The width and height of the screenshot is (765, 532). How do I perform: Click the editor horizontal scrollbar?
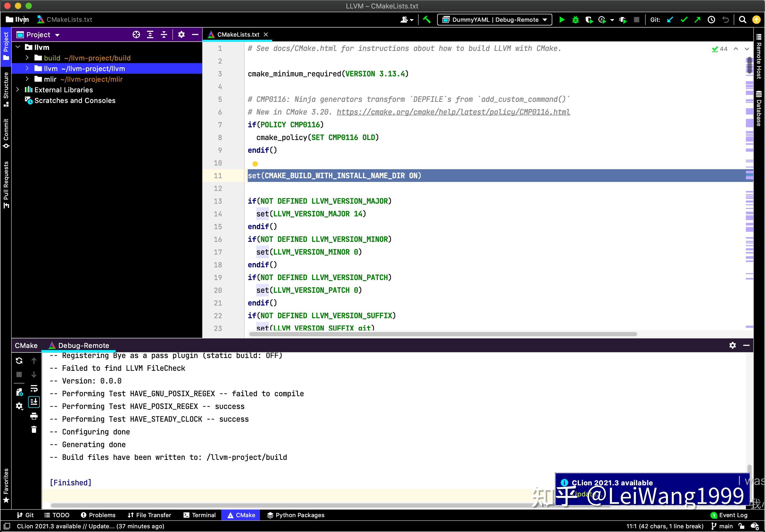tap(443, 334)
